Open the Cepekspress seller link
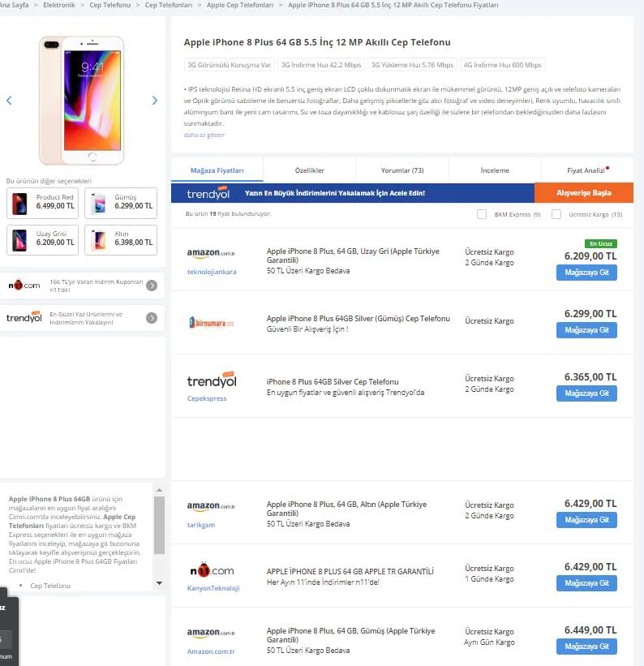 [x=207, y=398]
